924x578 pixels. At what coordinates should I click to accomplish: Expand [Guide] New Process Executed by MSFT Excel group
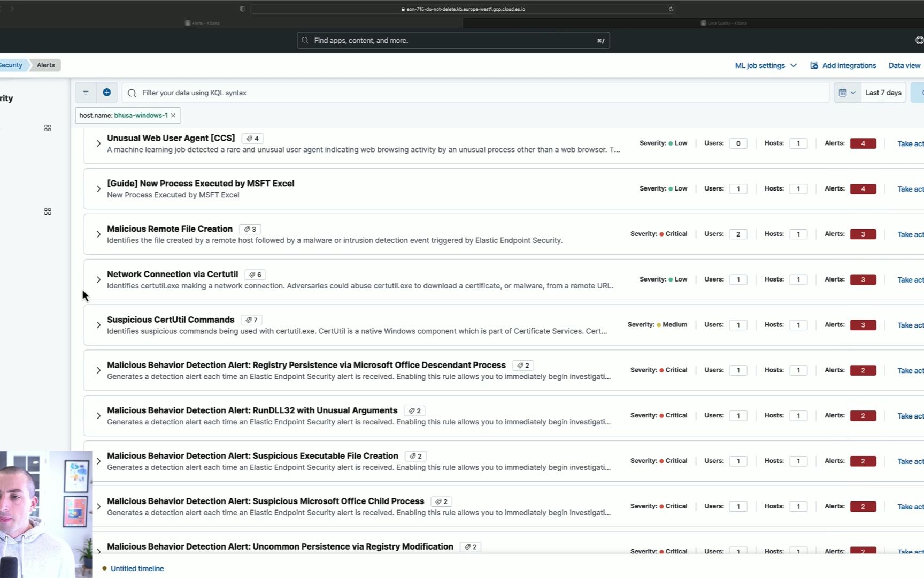tap(98, 189)
